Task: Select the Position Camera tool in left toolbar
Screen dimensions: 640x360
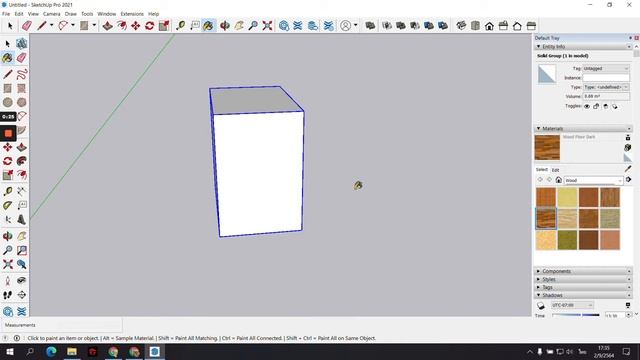Action: pyautogui.click(x=7, y=280)
